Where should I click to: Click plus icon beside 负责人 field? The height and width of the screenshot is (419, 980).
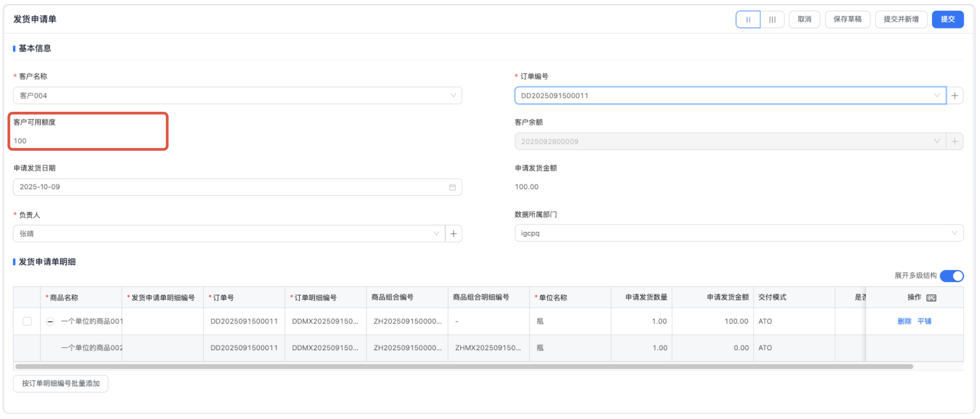[x=453, y=233]
